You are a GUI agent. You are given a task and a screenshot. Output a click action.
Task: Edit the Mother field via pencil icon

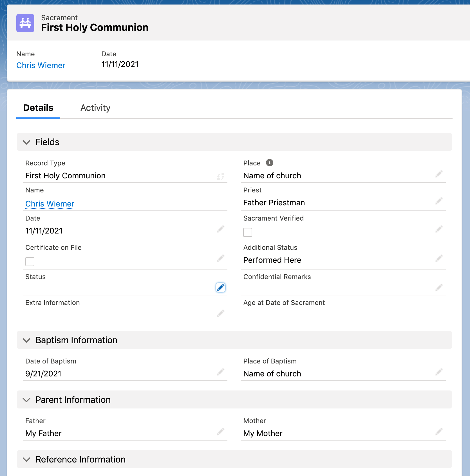tap(439, 432)
